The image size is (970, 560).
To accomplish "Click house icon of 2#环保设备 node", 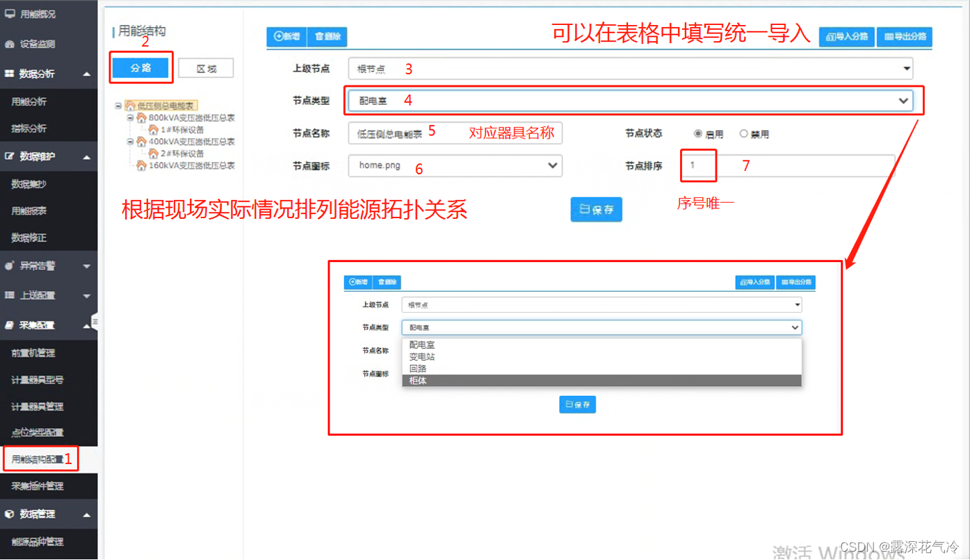I will pyautogui.click(x=154, y=153).
